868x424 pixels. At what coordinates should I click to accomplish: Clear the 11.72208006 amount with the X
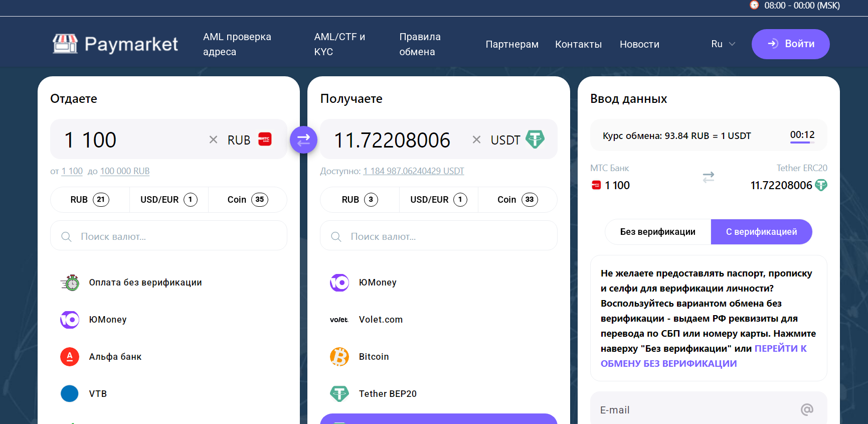[x=476, y=139]
